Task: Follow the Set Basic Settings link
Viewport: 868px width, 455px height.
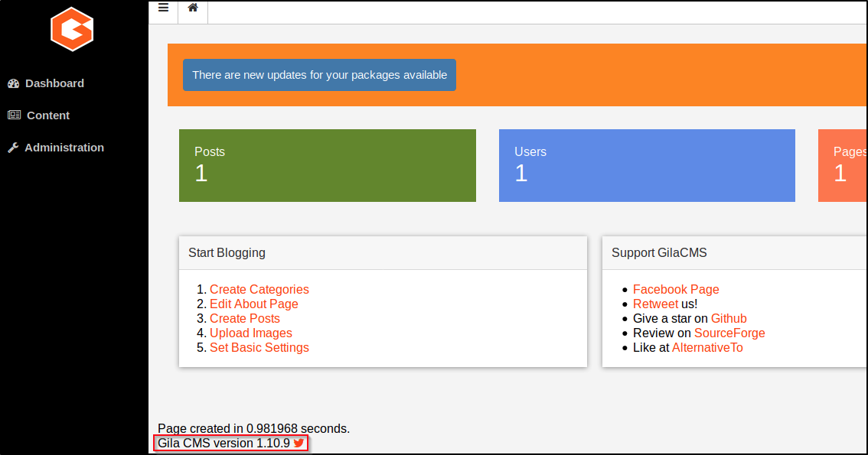Action: (259, 347)
